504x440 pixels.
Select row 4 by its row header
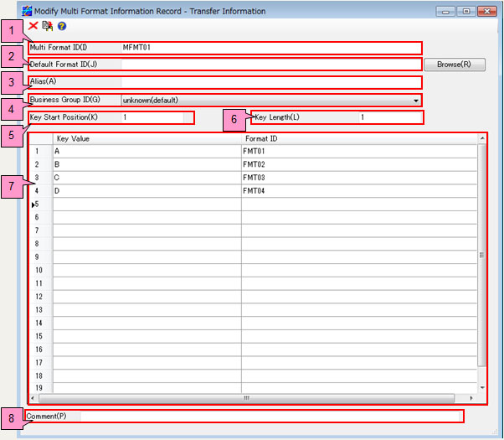point(38,191)
